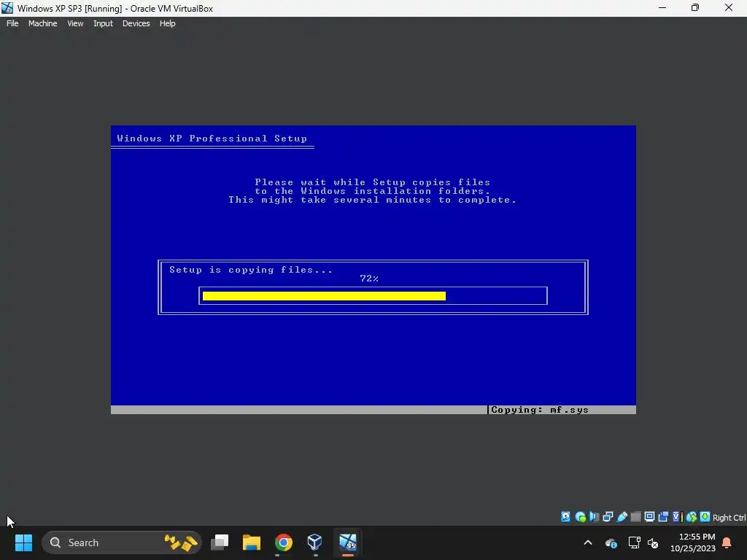Click the keyboard capture green arrow icon

tap(705, 517)
